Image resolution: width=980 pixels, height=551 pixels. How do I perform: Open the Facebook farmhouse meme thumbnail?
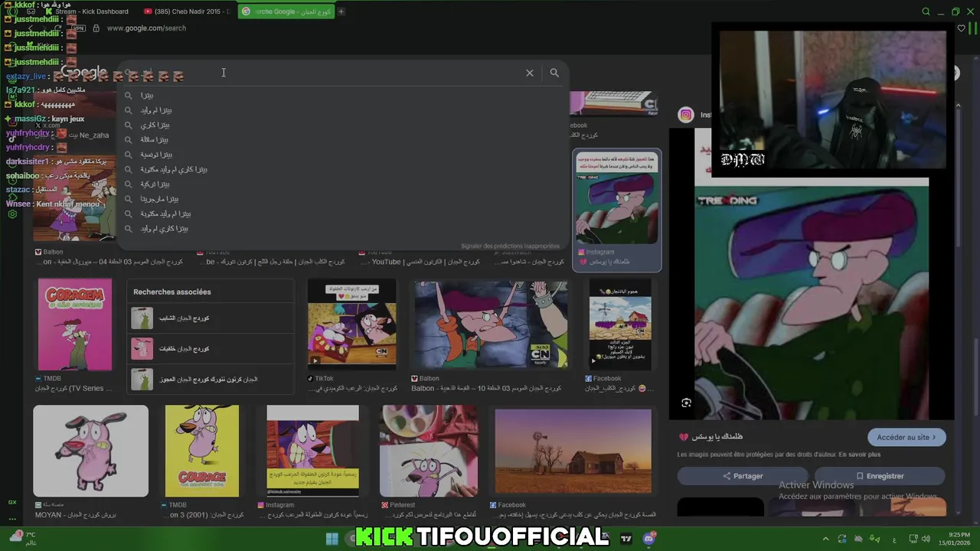pos(620,324)
